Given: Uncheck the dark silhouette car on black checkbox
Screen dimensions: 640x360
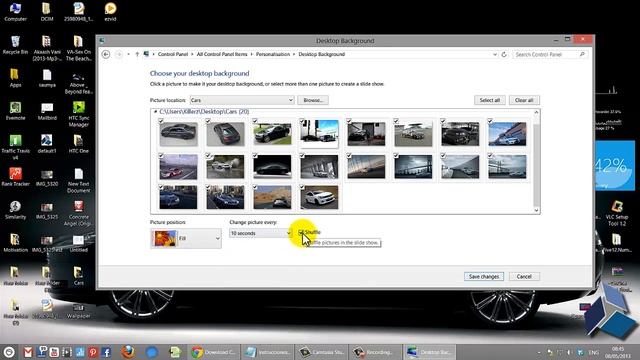Looking at the screenshot, I should pos(255,156).
